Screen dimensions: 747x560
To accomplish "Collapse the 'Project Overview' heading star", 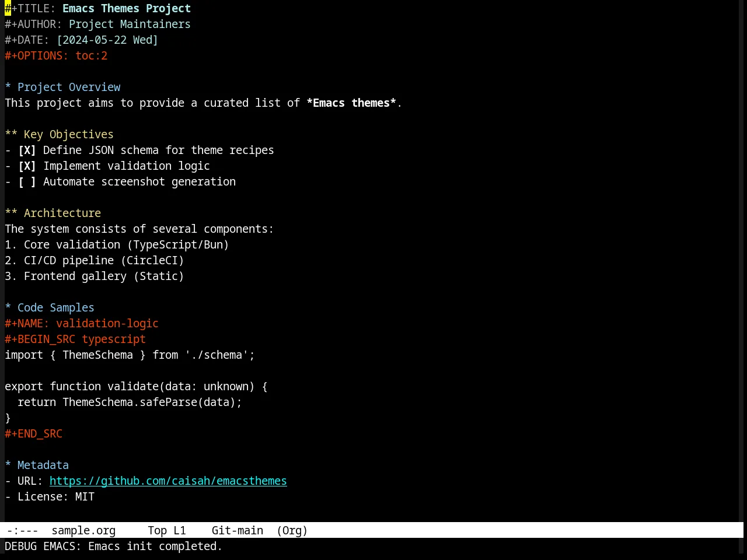I will pyautogui.click(x=8, y=87).
